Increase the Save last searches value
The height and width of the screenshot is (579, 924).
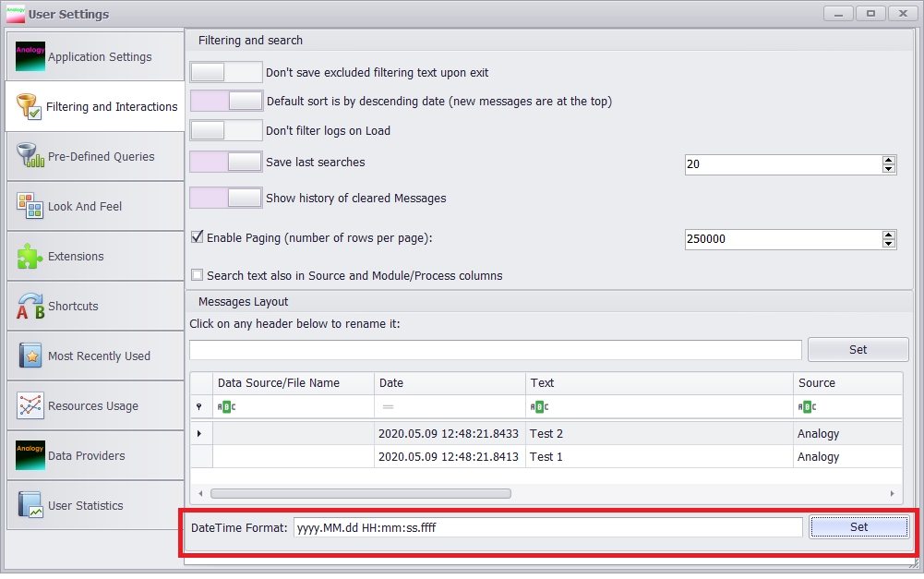pos(889,159)
